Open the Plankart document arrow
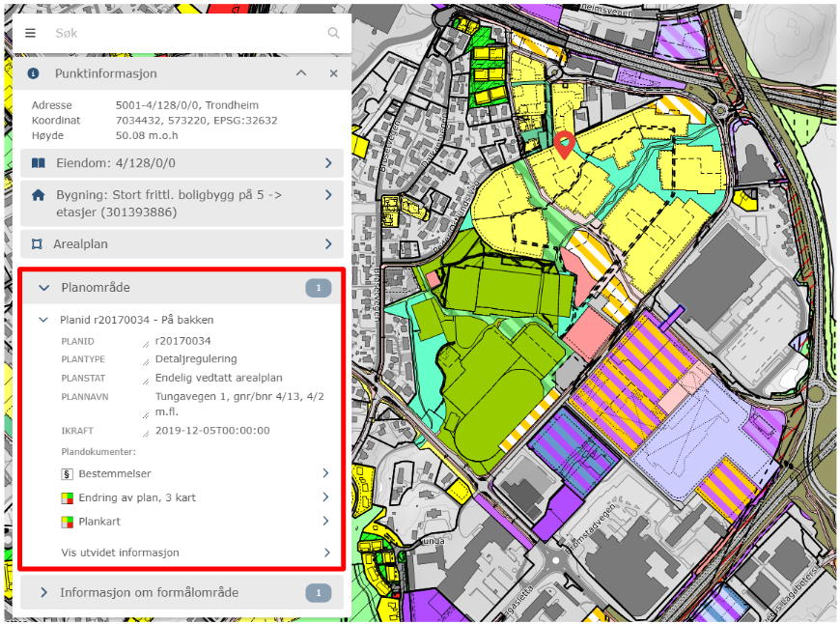 coord(325,522)
